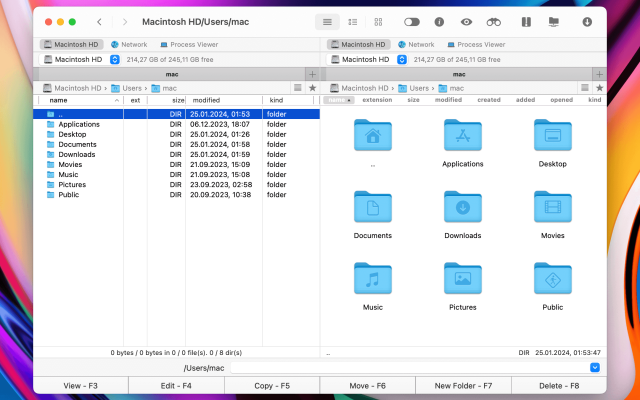Open Network in left panel bar
This screenshot has height=400, width=640.
[x=128, y=45]
